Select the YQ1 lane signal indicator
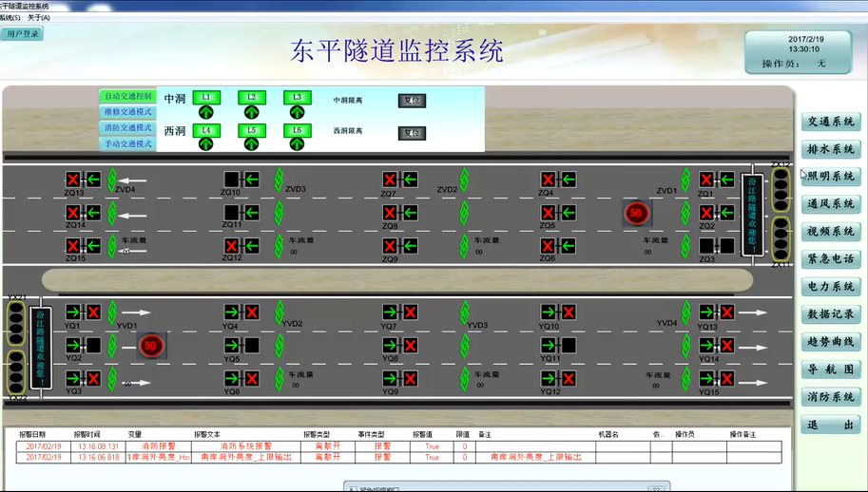The width and height of the screenshot is (868, 492). 83,312
